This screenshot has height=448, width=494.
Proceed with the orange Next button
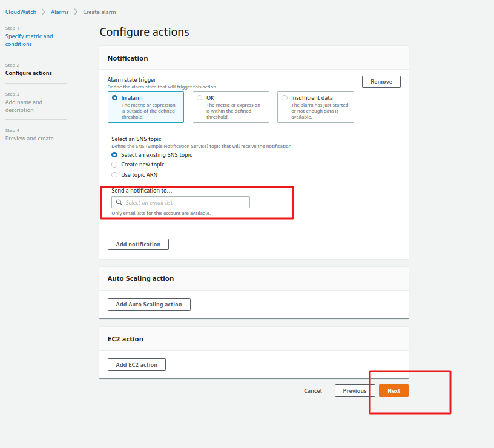[x=394, y=390]
